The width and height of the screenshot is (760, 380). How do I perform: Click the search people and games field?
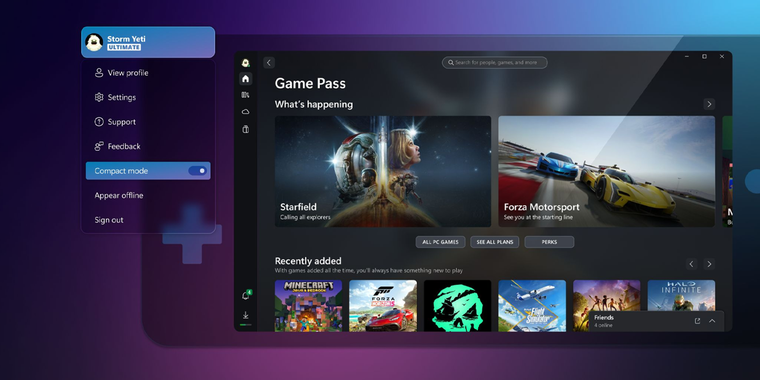[x=494, y=63]
